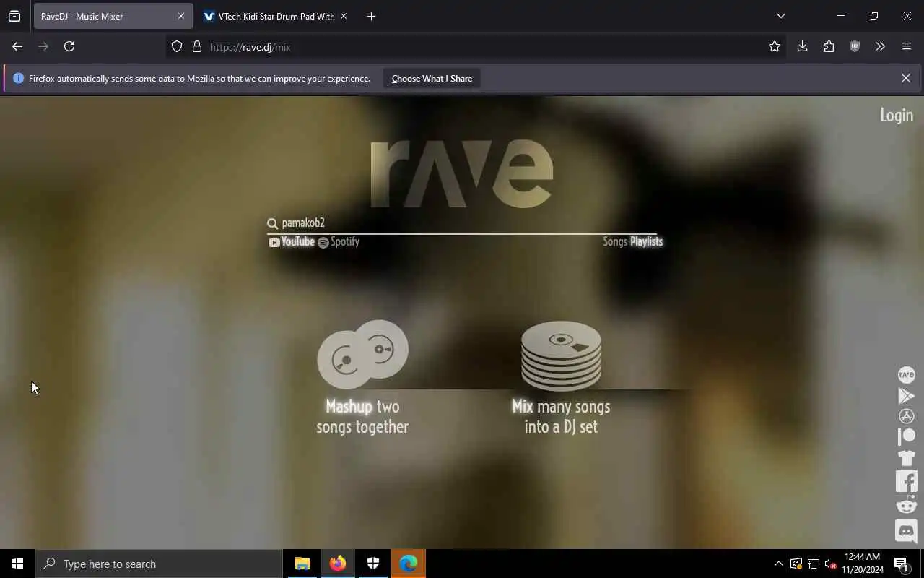Open the Apple App Store icon
Screen dimensions: 924x578
(x=906, y=416)
